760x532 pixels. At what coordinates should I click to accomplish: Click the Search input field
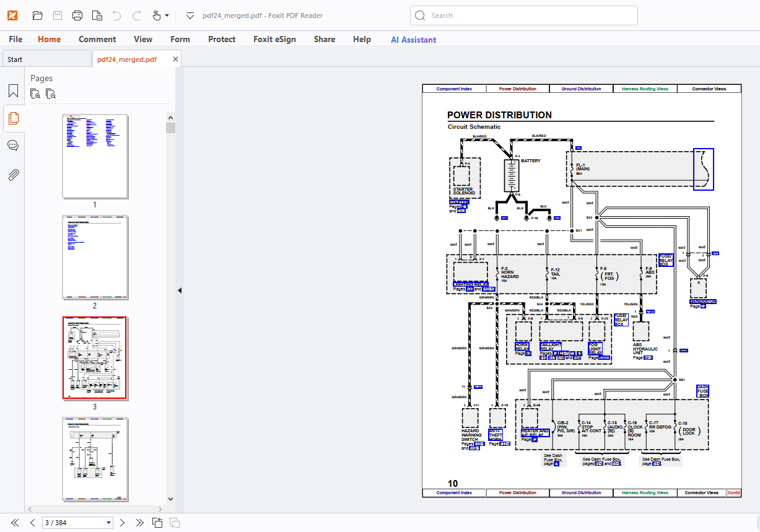(523, 15)
